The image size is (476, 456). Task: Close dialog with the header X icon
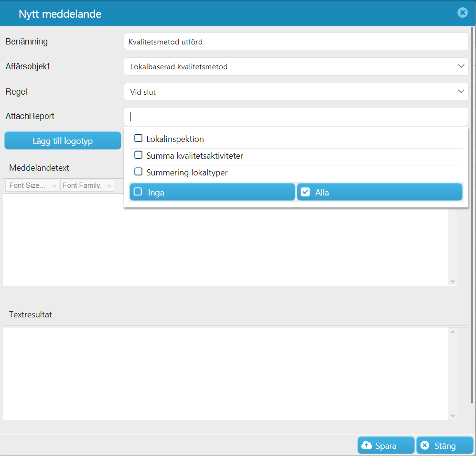(x=462, y=12)
